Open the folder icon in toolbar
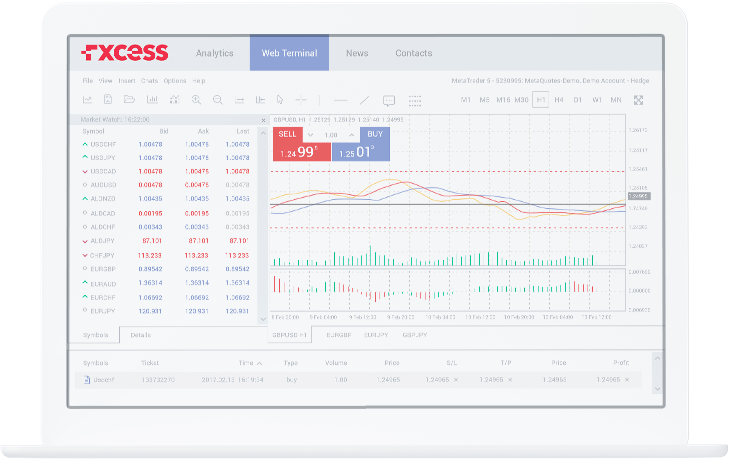Screen dimensions: 730x459 (x=129, y=100)
